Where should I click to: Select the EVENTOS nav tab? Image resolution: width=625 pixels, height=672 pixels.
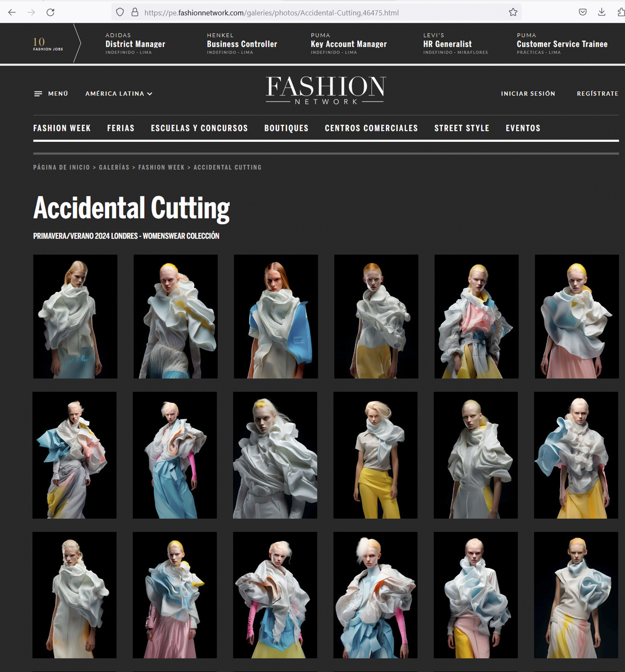(523, 128)
